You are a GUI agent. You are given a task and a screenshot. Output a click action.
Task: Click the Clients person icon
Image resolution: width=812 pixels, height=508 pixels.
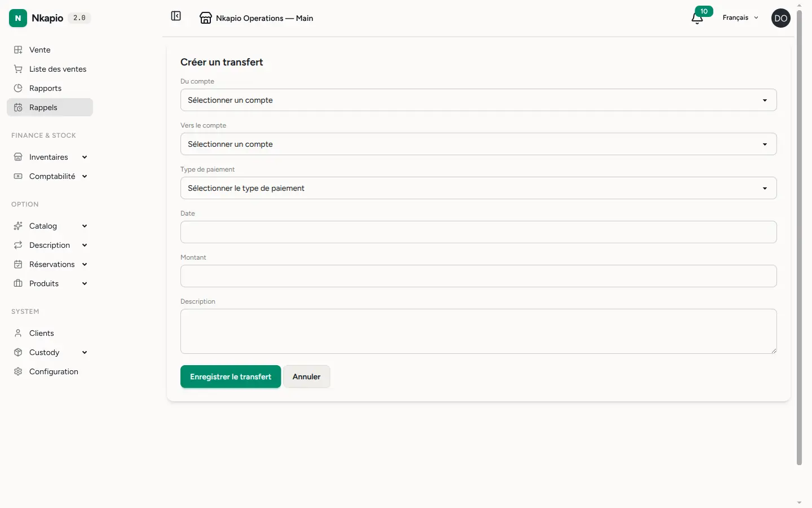(18, 333)
